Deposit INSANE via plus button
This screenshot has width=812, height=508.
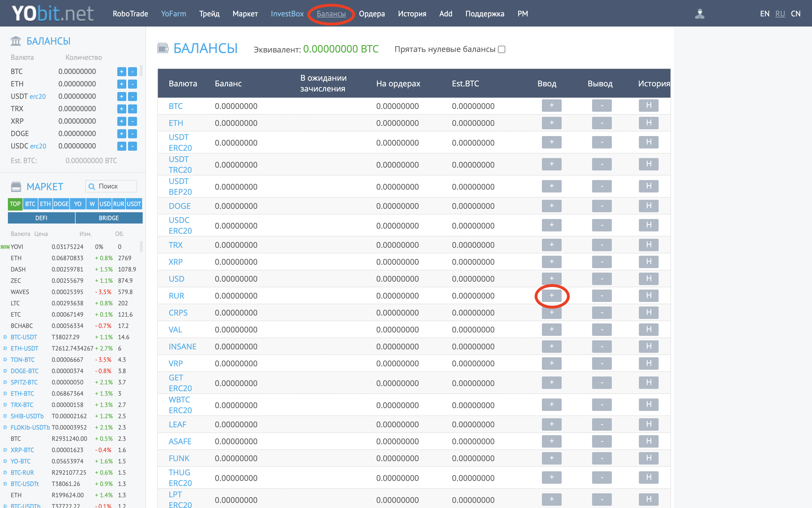pos(551,346)
